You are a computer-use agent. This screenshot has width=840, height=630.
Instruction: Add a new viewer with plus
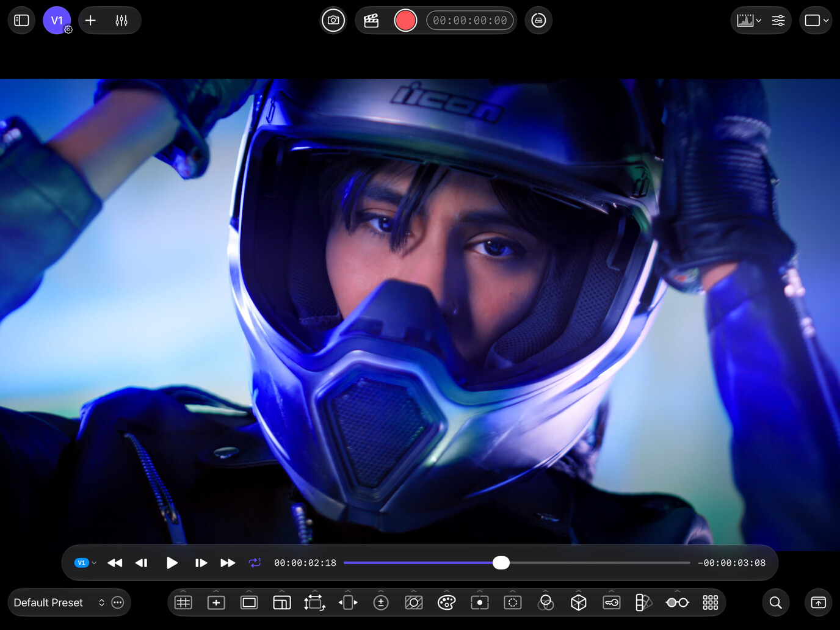(90, 20)
